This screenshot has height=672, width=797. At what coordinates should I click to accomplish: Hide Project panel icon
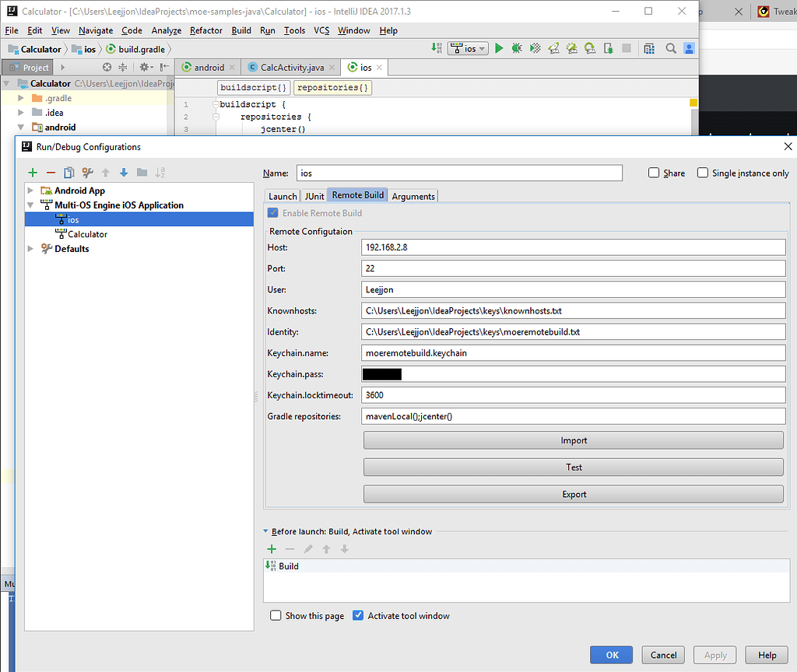[x=164, y=67]
